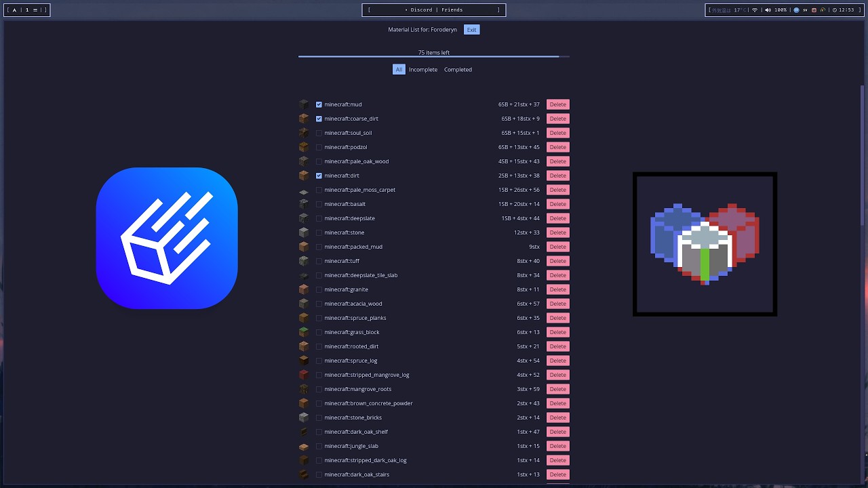Remove minecraft:packed_mud from the list
Viewport: 868px width, 488px height.
click(557, 247)
